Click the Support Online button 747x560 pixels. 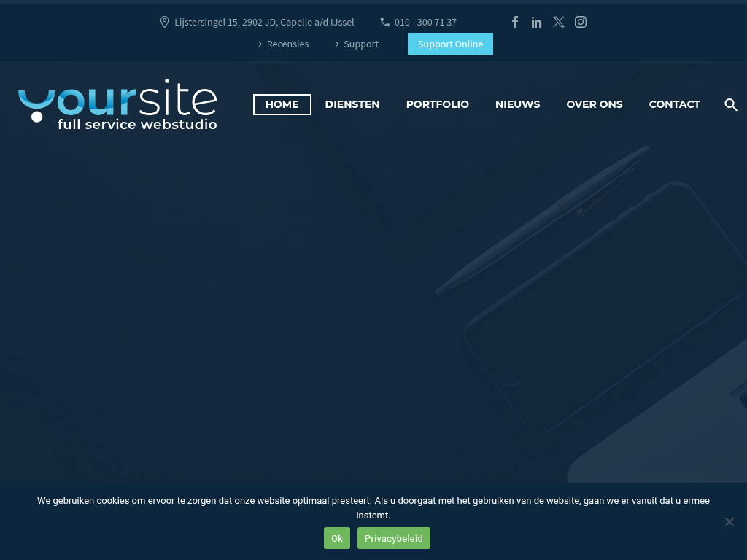[450, 44]
